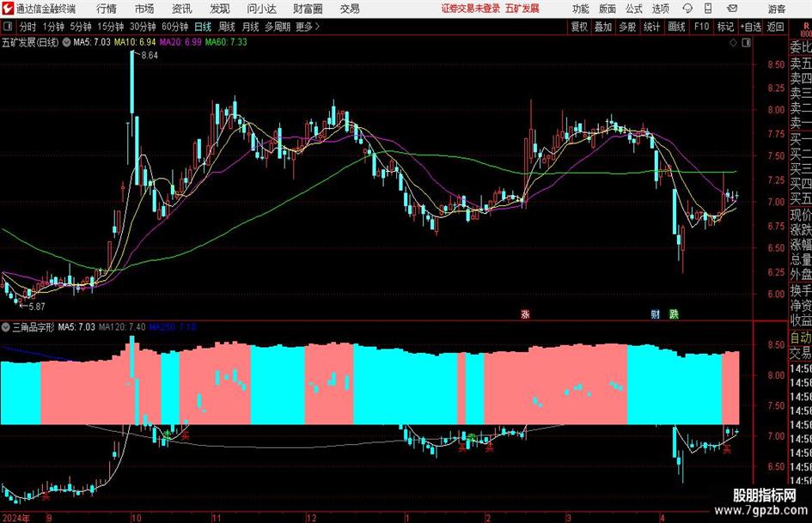Click the 2024年 label on time axis
This screenshot has height=523, width=812.
click(15, 518)
